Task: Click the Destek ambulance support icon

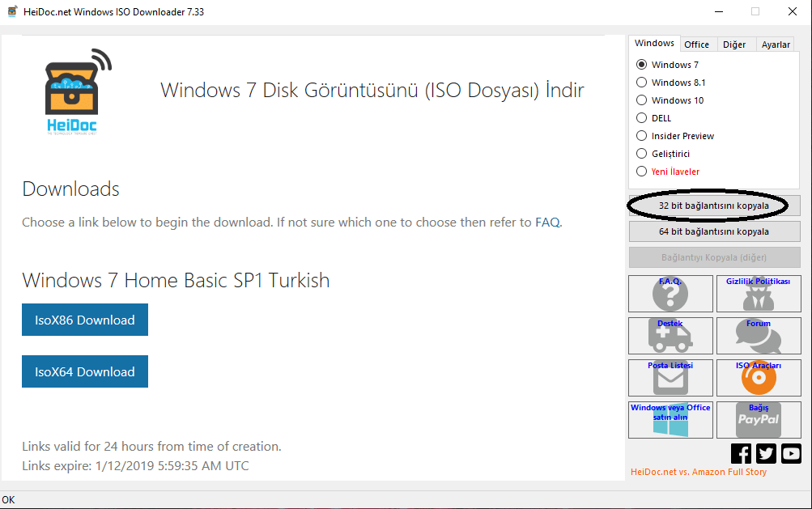Action: 670,336
